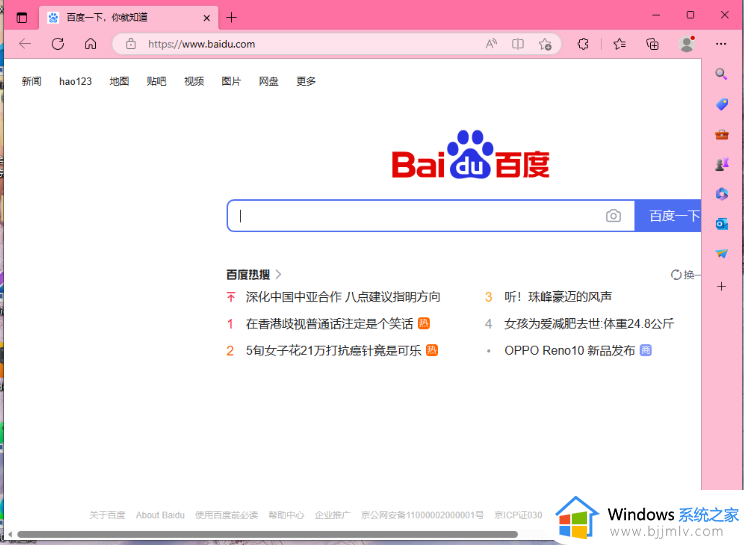This screenshot has width=744, height=545.
Task: Open About Baidu footer link
Action: (x=160, y=515)
